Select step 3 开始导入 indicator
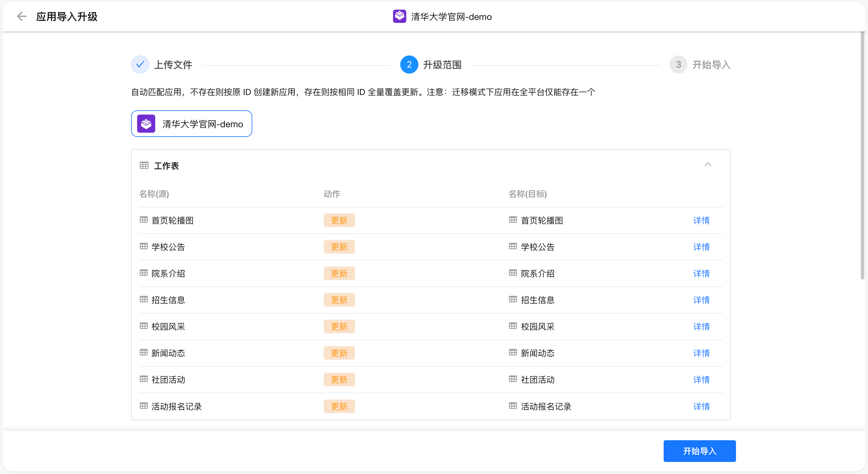The width and height of the screenshot is (868, 474). click(x=678, y=65)
